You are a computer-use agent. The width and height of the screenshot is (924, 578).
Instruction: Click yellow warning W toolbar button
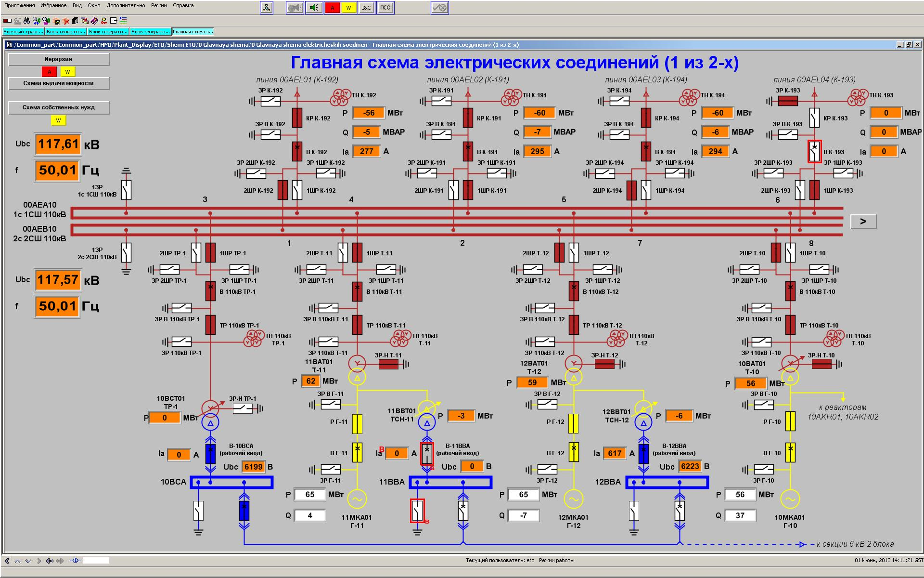(x=348, y=8)
